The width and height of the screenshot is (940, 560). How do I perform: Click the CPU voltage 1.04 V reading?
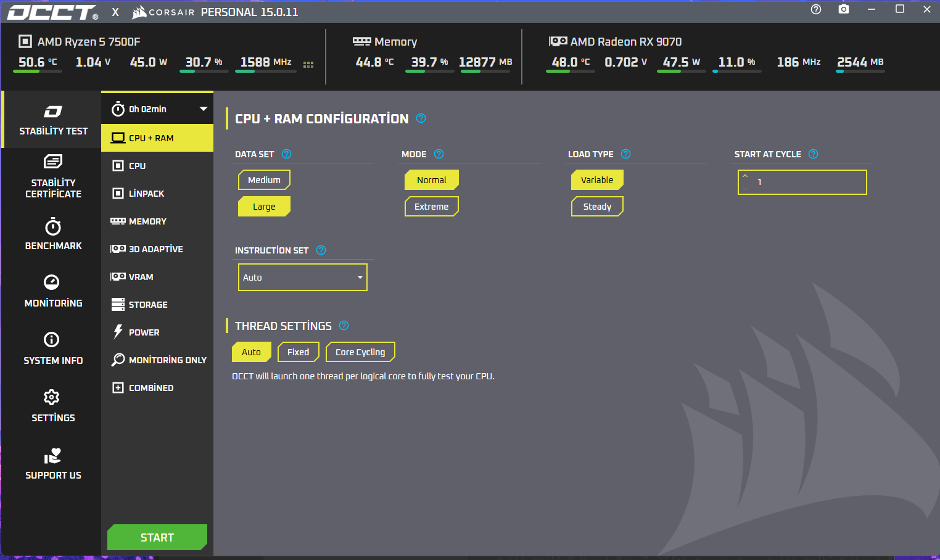coord(93,62)
